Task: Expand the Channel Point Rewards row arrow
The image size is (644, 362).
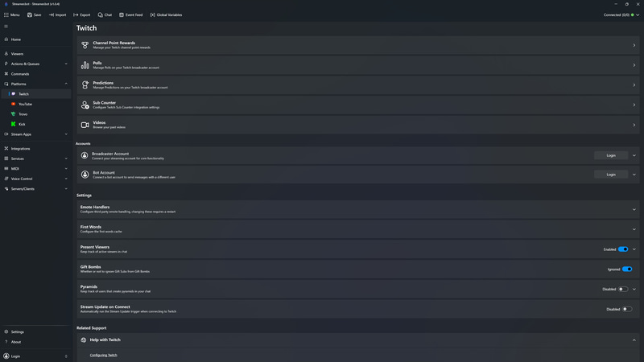Action: pyautogui.click(x=634, y=45)
